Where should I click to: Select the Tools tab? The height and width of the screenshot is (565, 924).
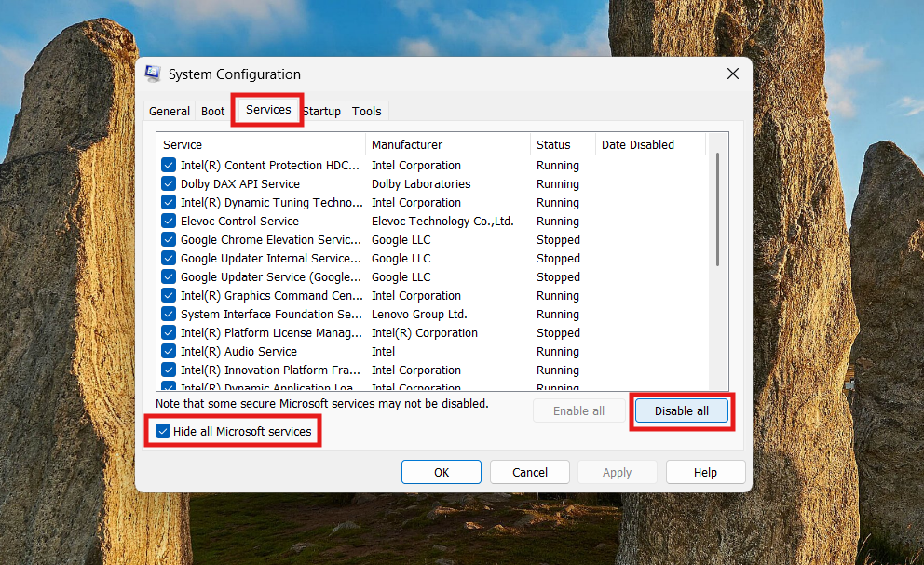click(366, 110)
